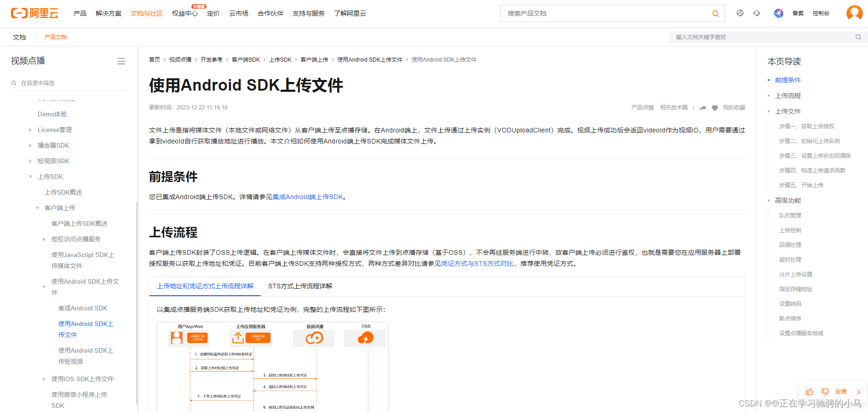
Task: Open 文档 sub-navigation item
Action: [19, 37]
